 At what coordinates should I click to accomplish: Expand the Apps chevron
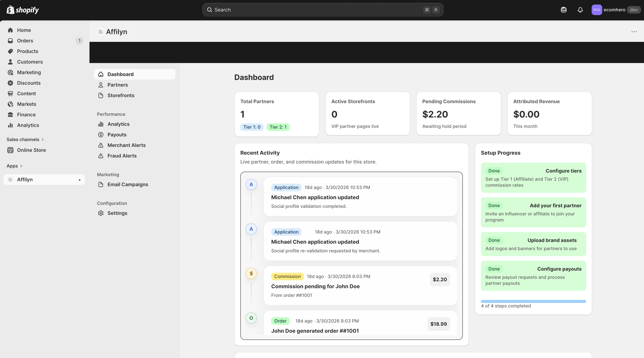coord(21,166)
